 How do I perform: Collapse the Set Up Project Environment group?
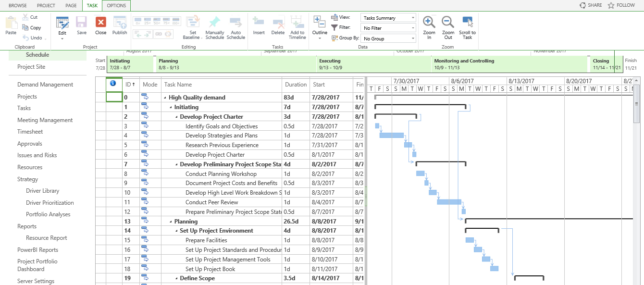pos(176,231)
